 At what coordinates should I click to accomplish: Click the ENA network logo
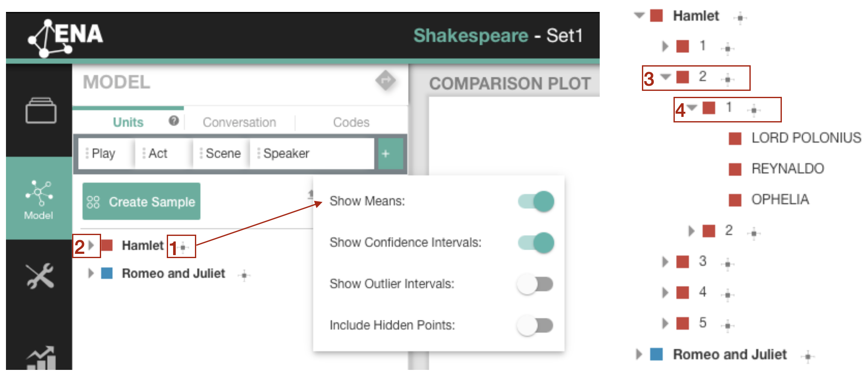(x=65, y=36)
